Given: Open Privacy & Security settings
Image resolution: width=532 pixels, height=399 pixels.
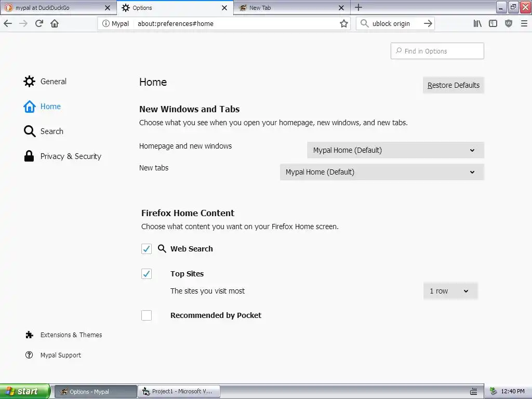Looking at the screenshot, I should 62,156.
